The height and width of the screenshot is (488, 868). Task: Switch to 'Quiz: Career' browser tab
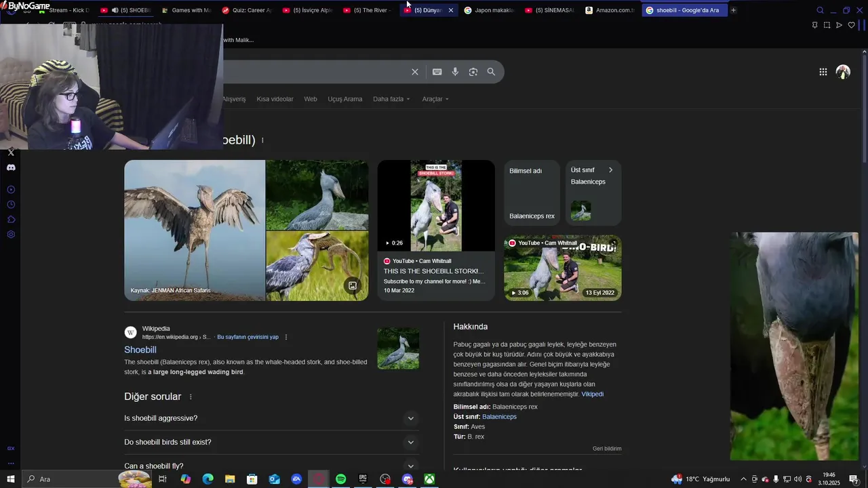click(247, 10)
